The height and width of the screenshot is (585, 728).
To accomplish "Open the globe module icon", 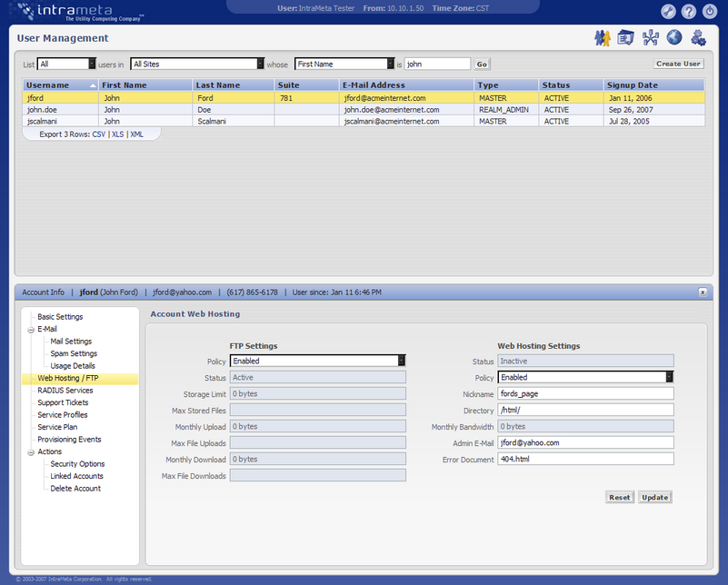I will click(x=674, y=37).
